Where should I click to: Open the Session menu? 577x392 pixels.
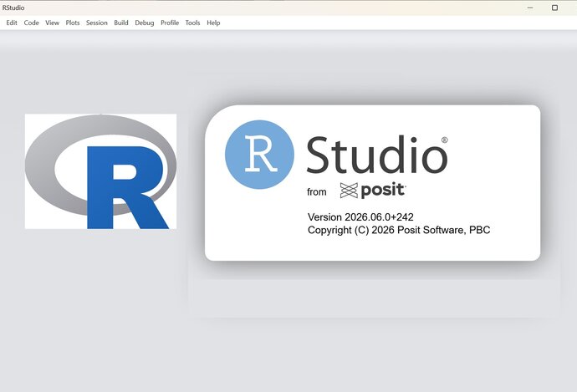click(x=97, y=23)
